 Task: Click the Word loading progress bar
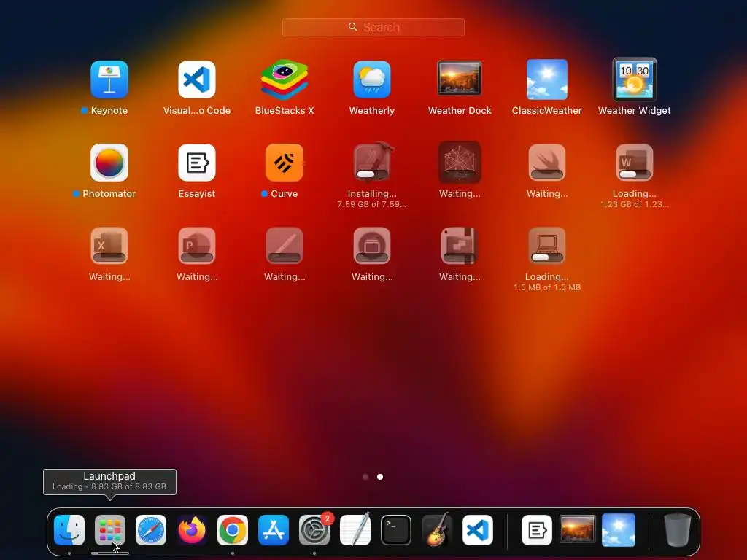(x=635, y=174)
